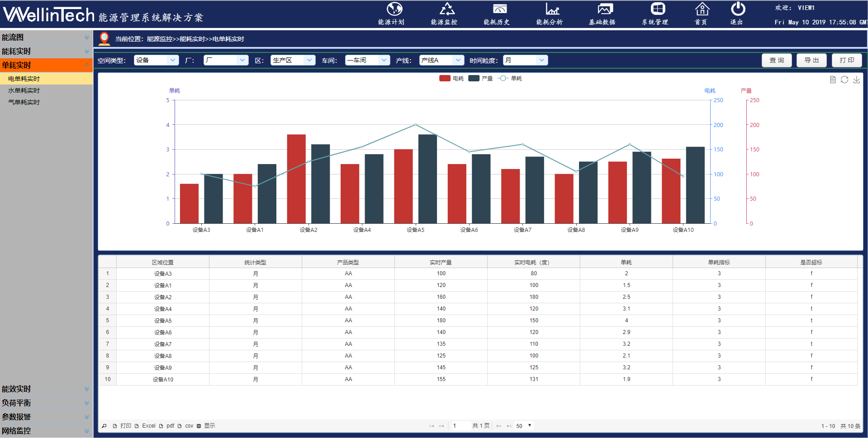Select 电单耗实时 in sidebar
This screenshot has height=438, width=868.
46,79
